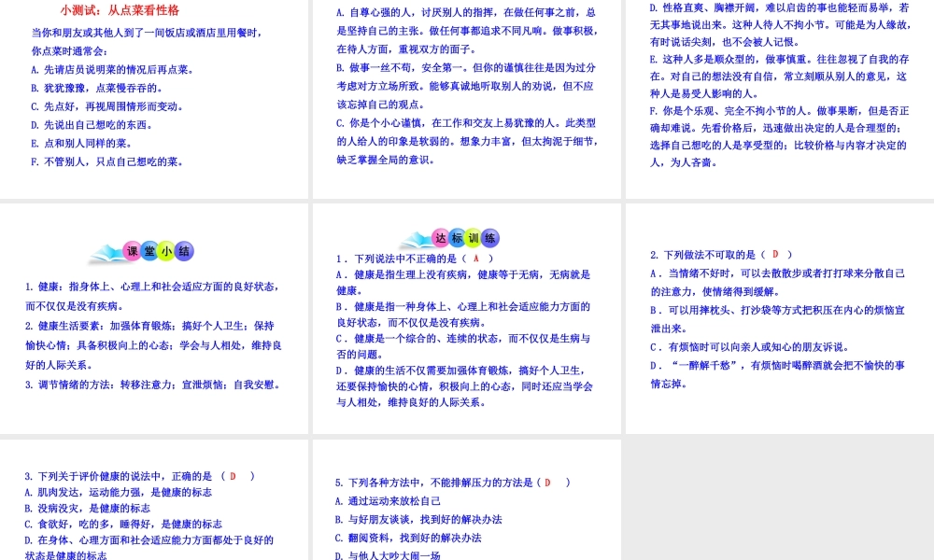Screen dimensions: 934x560
Task: Click option A. 健康是指生理上没有疾病
Action: (x=463, y=282)
